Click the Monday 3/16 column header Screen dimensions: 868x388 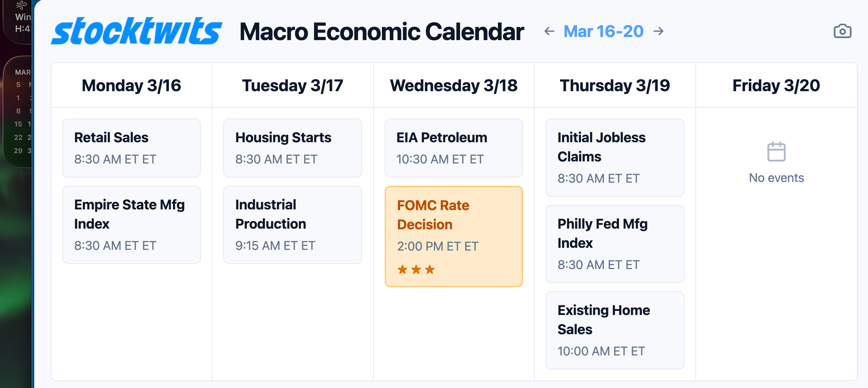pos(132,85)
